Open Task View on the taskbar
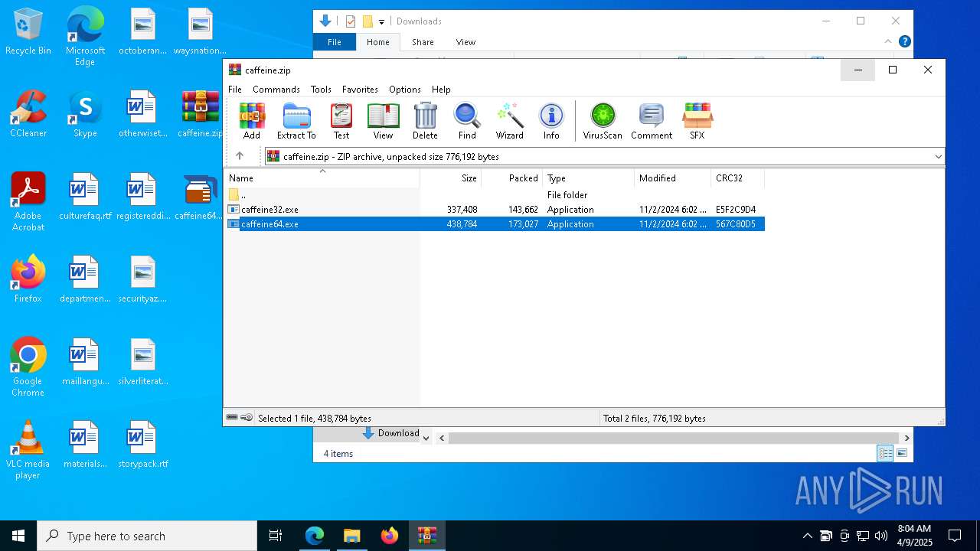 (276, 536)
